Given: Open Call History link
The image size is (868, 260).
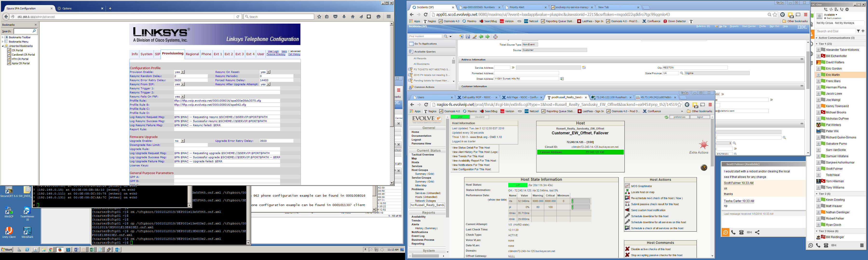Looking at the screenshot, I should [294, 54].
